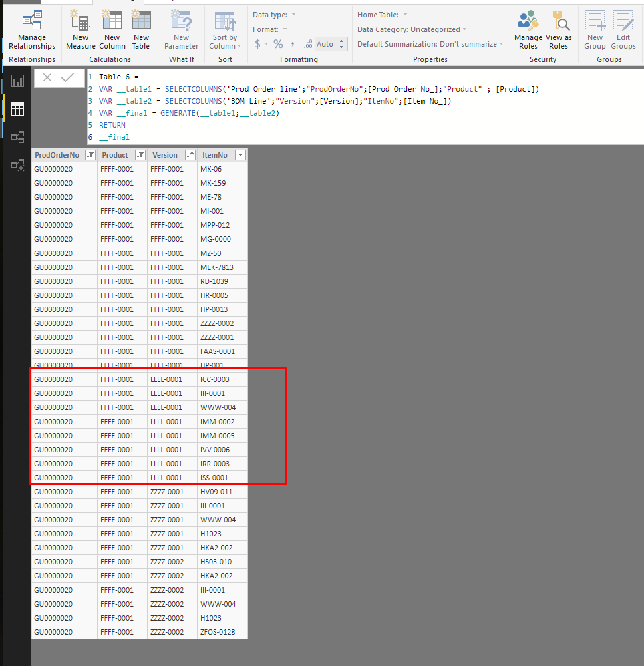644x666 pixels.
Task: Click cell MK-06 in ItemNo column
Action: [x=222, y=169]
